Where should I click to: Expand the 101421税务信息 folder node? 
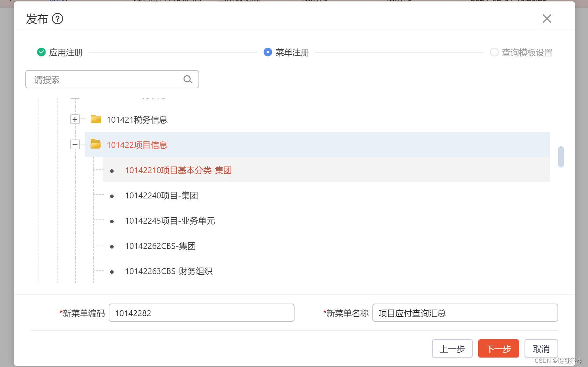pyautogui.click(x=75, y=119)
